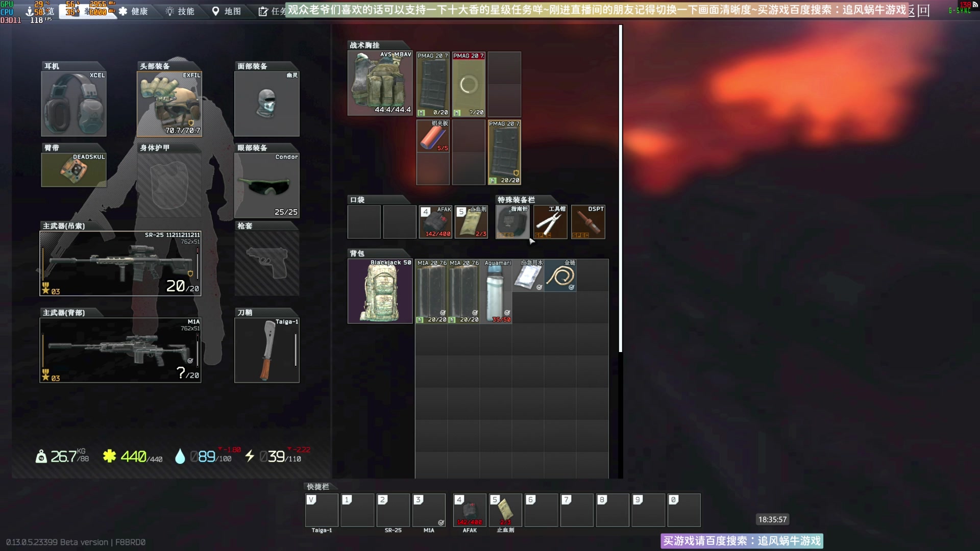Select the Taiga-1 machete in sheath slot
The width and height of the screenshot is (980, 551).
pos(266,350)
